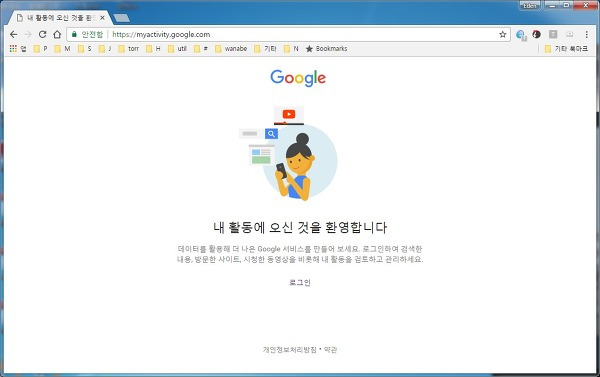Click the 로그인 sign-in link
Viewport: 600px width, 377px height.
click(300, 282)
